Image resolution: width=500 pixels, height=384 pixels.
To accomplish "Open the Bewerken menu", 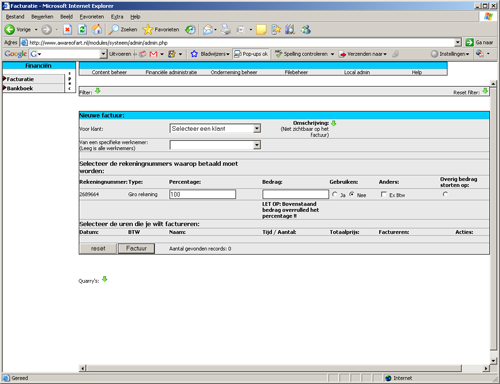I will 42,17.
